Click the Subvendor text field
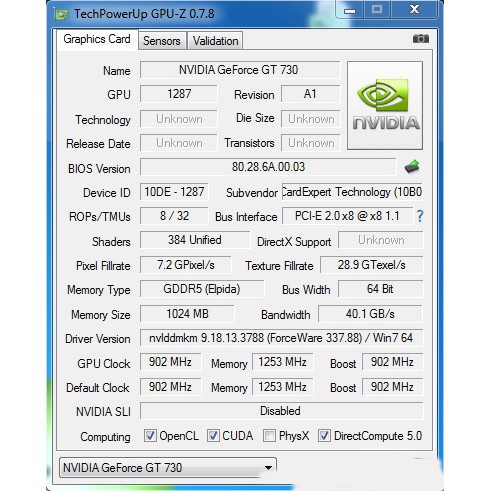The image size is (491, 491). 352,192
